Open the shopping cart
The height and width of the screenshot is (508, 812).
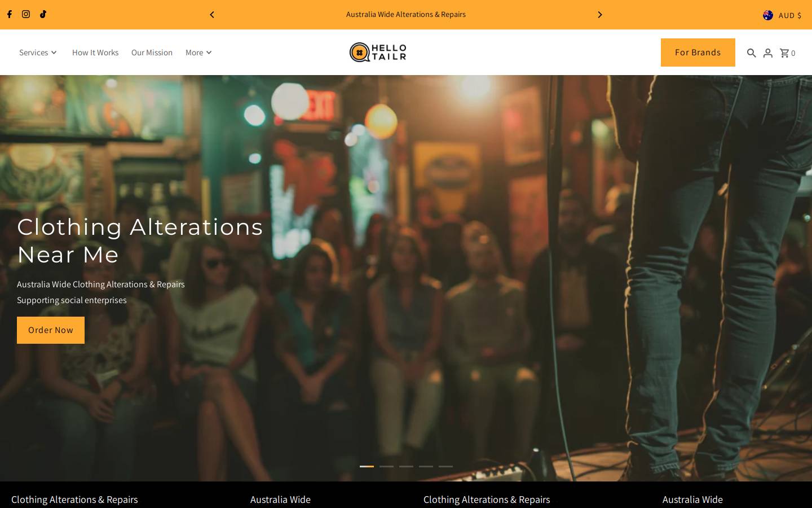coord(787,53)
